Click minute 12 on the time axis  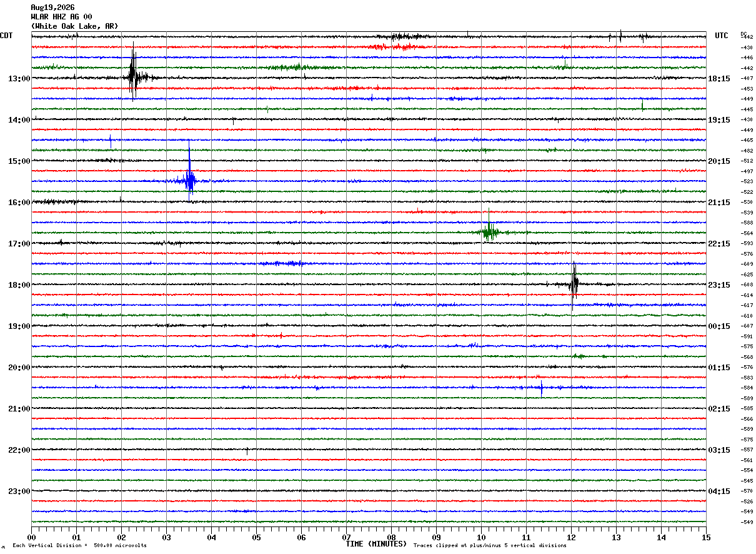[x=571, y=537]
